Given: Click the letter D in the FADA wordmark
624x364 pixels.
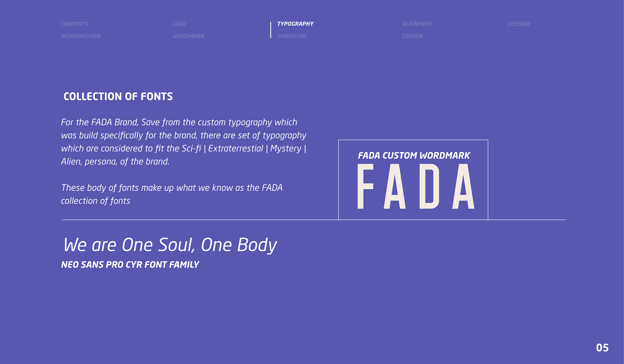Looking at the screenshot, I should pyautogui.click(x=429, y=186).
